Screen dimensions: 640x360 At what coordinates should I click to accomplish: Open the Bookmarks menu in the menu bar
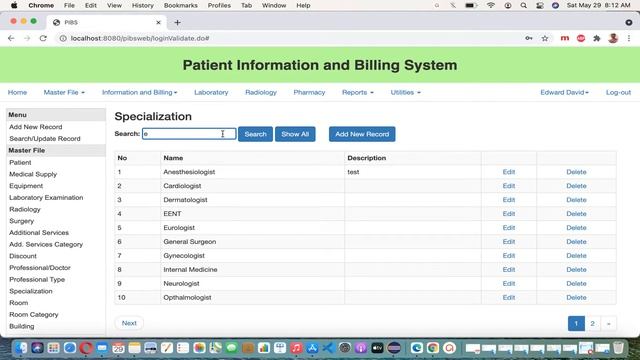click(180, 5)
